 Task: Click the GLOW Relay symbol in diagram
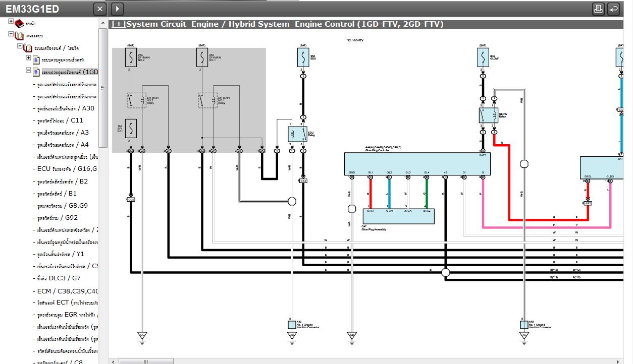(488, 115)
